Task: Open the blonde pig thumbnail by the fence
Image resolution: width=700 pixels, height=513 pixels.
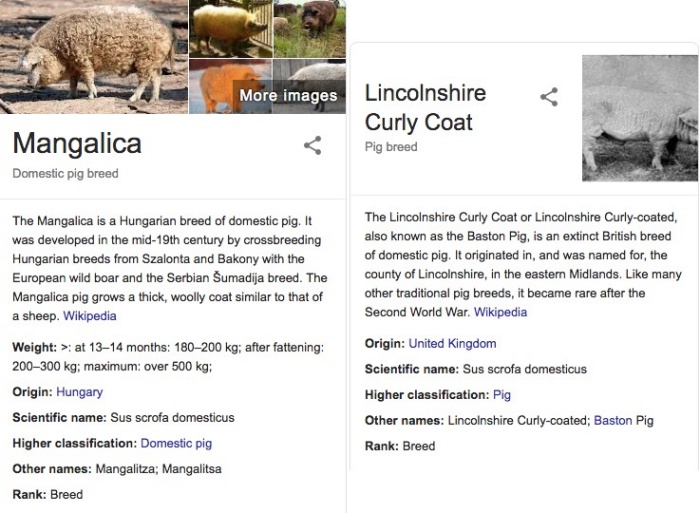Action: 231,29
